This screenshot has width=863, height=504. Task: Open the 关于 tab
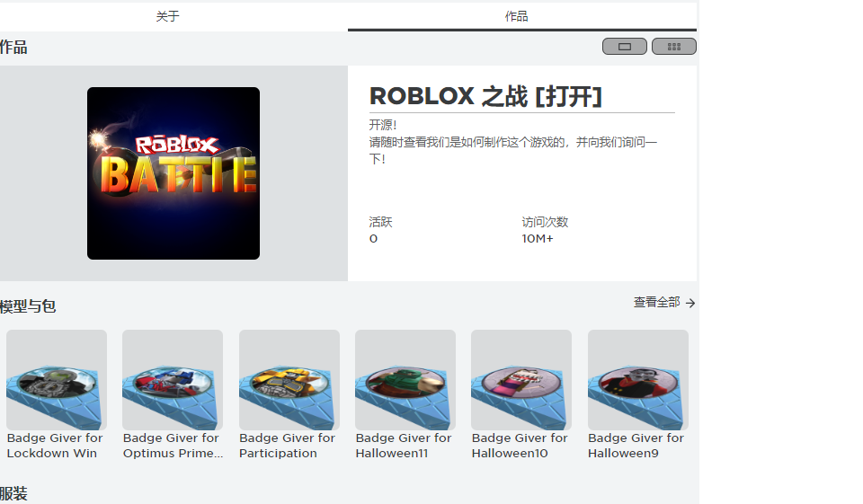coord(167,16)
